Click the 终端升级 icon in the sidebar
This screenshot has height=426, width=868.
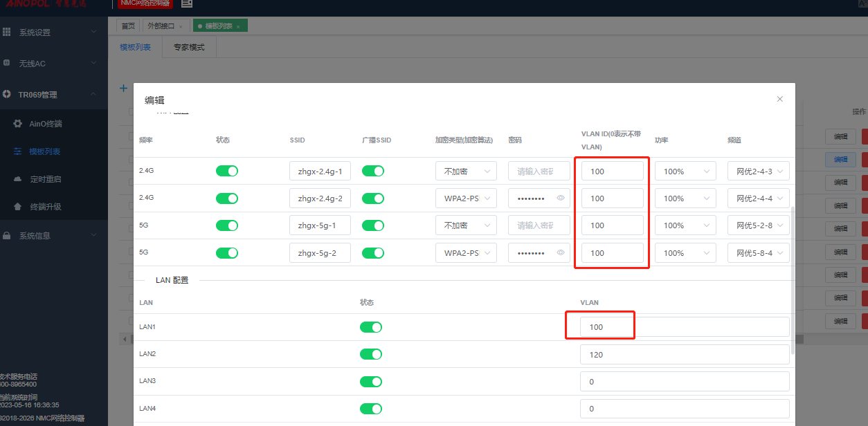tap(18, 207)
